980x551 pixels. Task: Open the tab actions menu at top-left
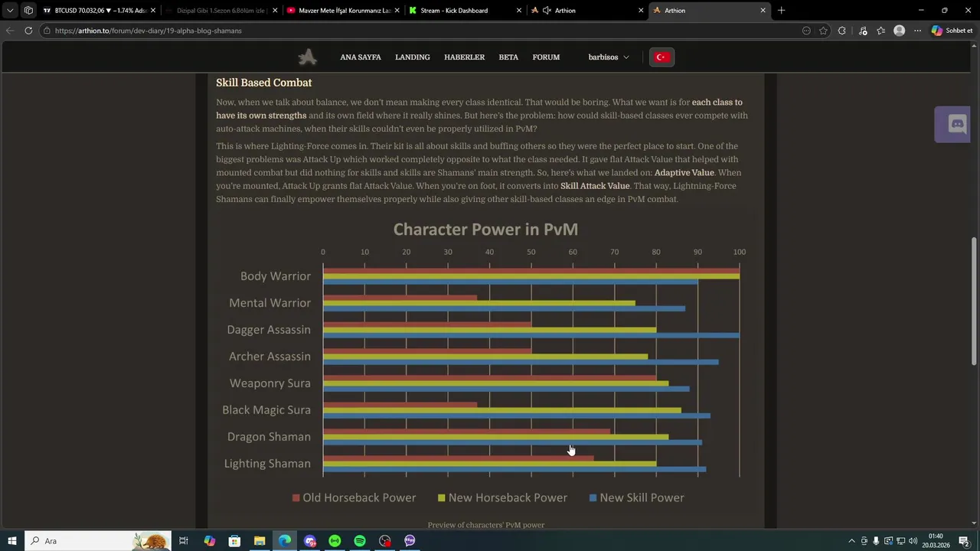point(10,11)
